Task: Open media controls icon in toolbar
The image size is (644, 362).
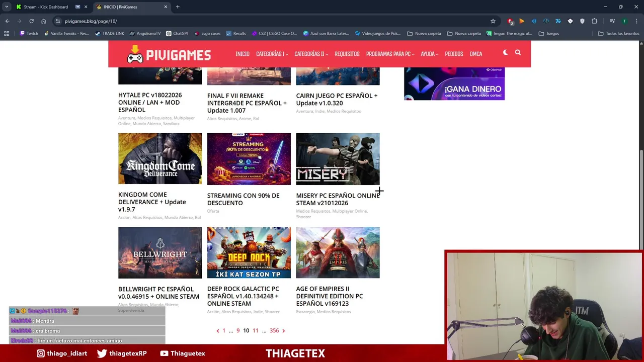Action: (612, 21)
